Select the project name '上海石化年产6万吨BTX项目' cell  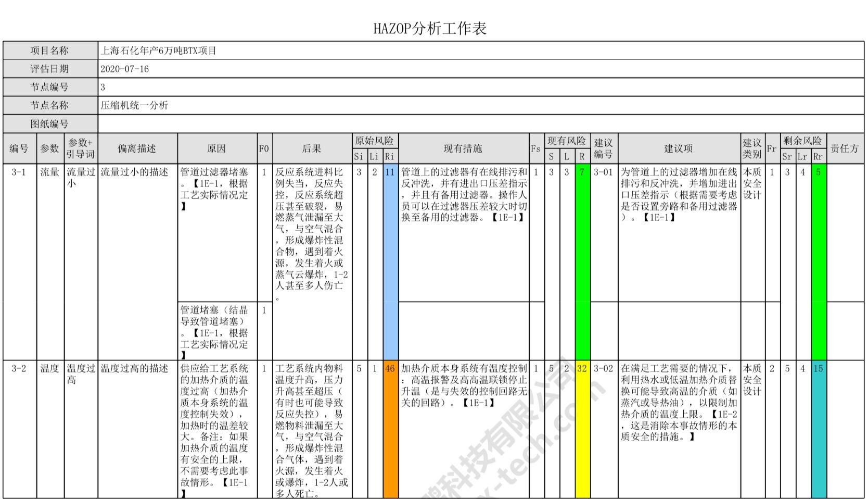(x=481, y=51)
